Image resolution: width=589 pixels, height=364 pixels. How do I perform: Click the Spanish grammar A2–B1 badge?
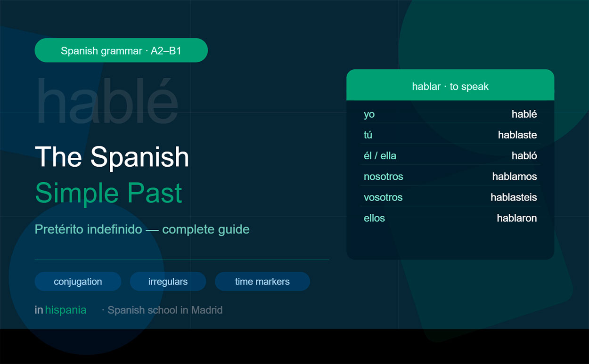(x=121, y=50)
